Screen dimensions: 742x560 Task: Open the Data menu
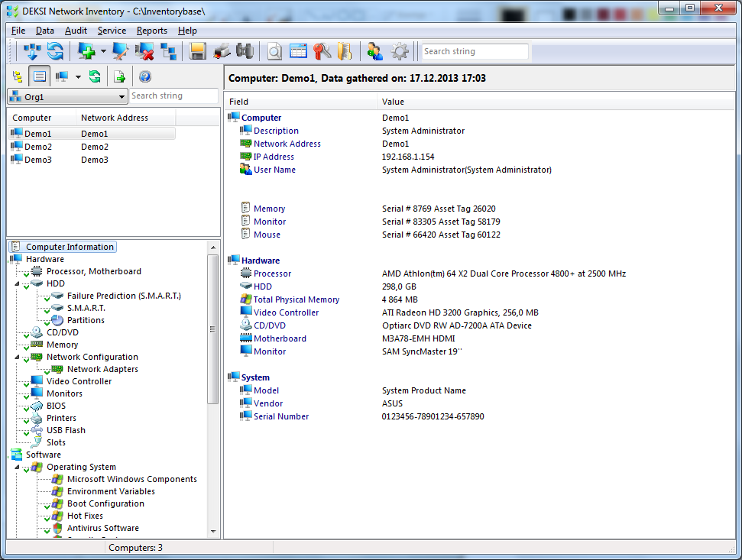pyautogui.click(x=45, y=31)
